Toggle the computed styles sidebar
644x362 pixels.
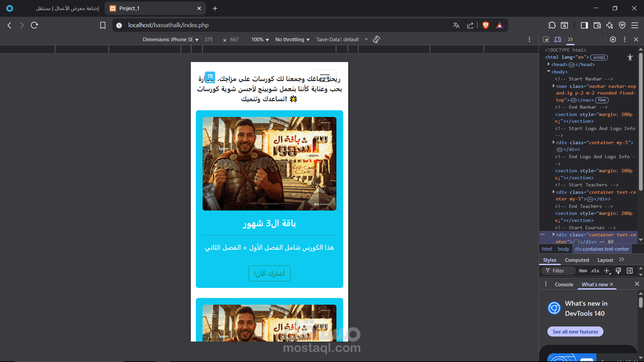(630, 271)
